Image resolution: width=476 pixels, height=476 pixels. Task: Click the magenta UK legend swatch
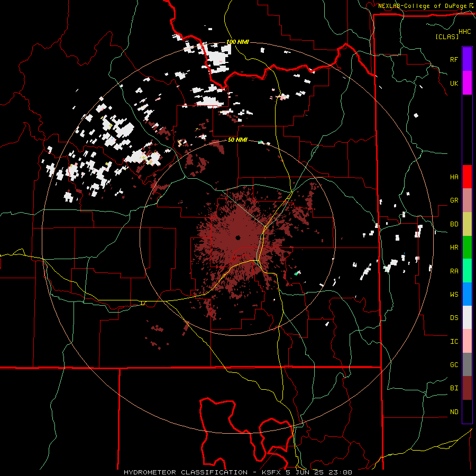pyautogui.click(x=467, y=83)
